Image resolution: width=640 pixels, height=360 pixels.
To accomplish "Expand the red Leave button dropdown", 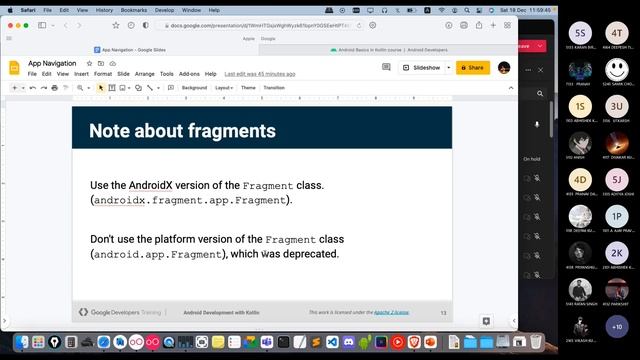I will 540,46.
